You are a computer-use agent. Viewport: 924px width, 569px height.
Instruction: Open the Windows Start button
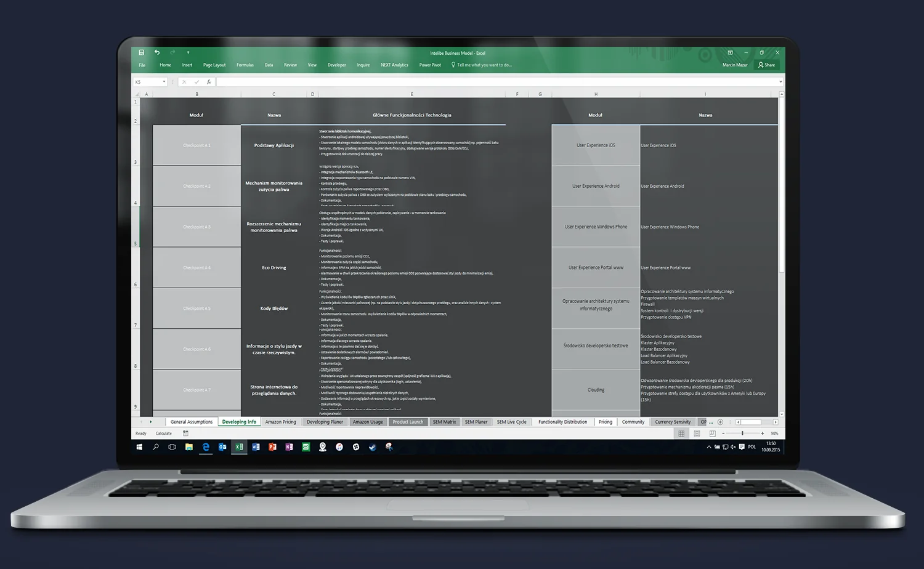139,447
